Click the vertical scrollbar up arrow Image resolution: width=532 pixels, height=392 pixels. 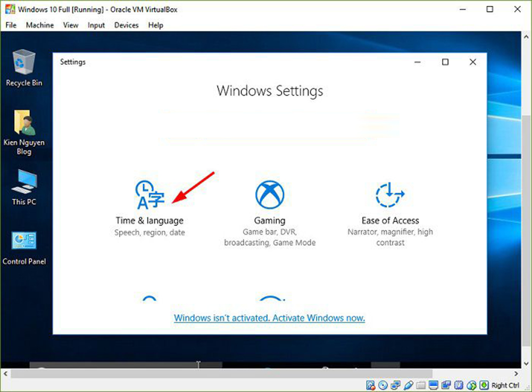526,36
